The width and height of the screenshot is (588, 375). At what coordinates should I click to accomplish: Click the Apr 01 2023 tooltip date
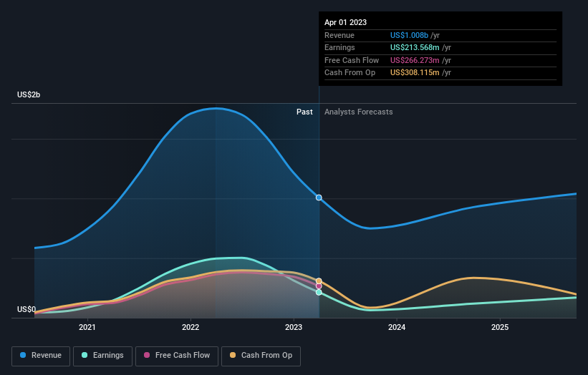(345, 22)
